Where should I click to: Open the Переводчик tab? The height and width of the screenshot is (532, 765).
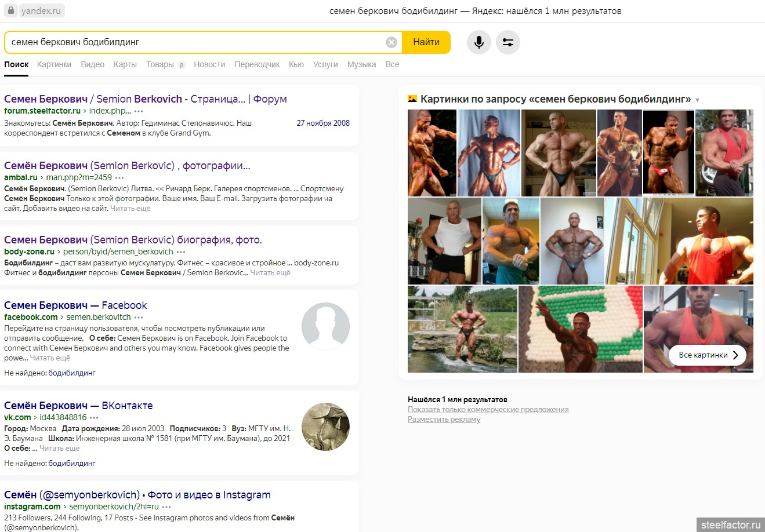pos(257,64)
